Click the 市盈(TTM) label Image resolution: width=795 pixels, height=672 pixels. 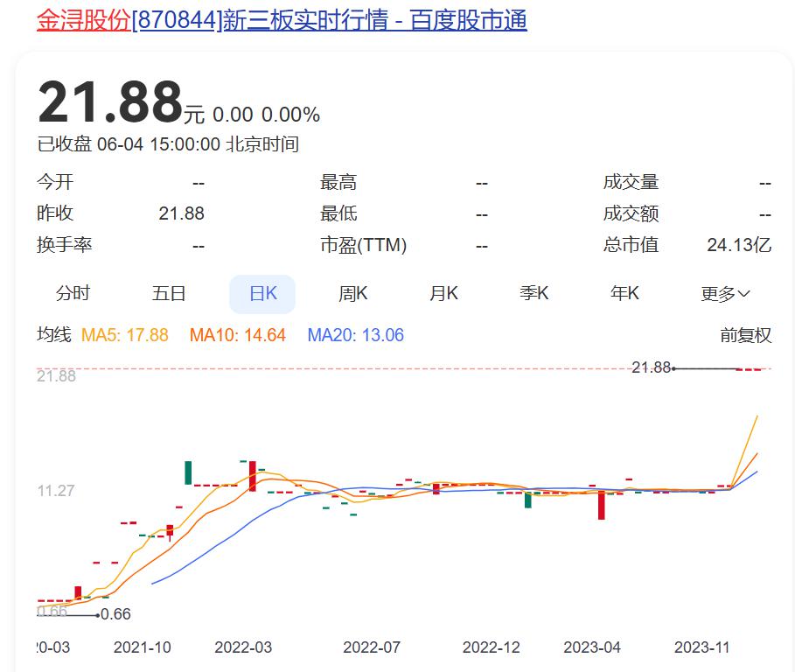(x=363, y=245)
